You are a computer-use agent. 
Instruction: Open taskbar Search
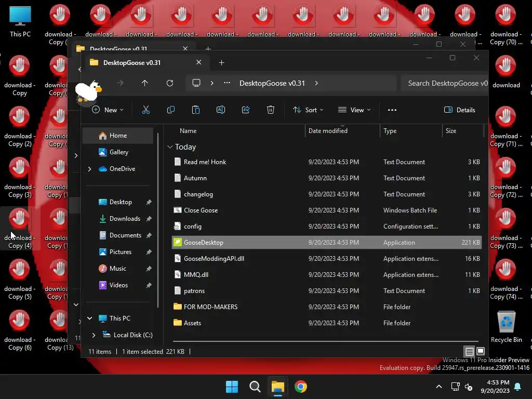255,387
